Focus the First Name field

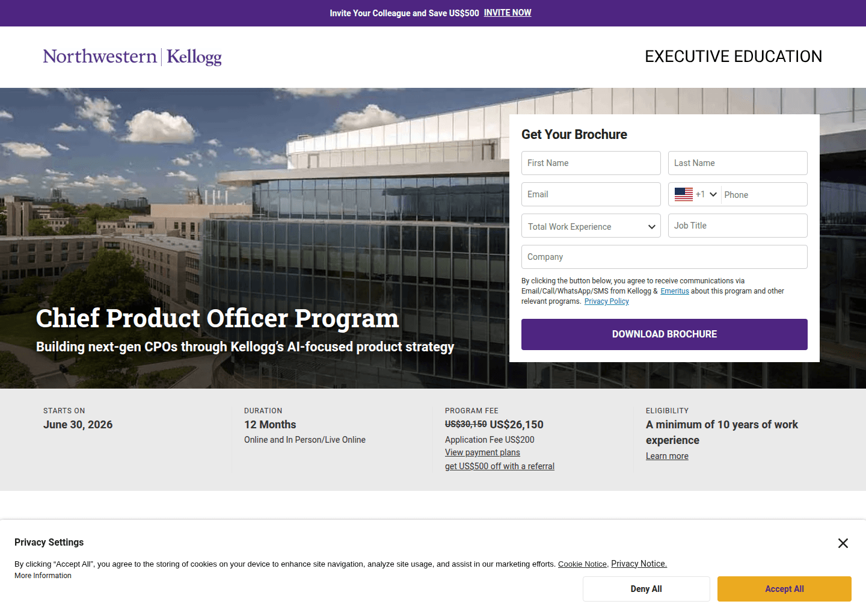point(591,163)
